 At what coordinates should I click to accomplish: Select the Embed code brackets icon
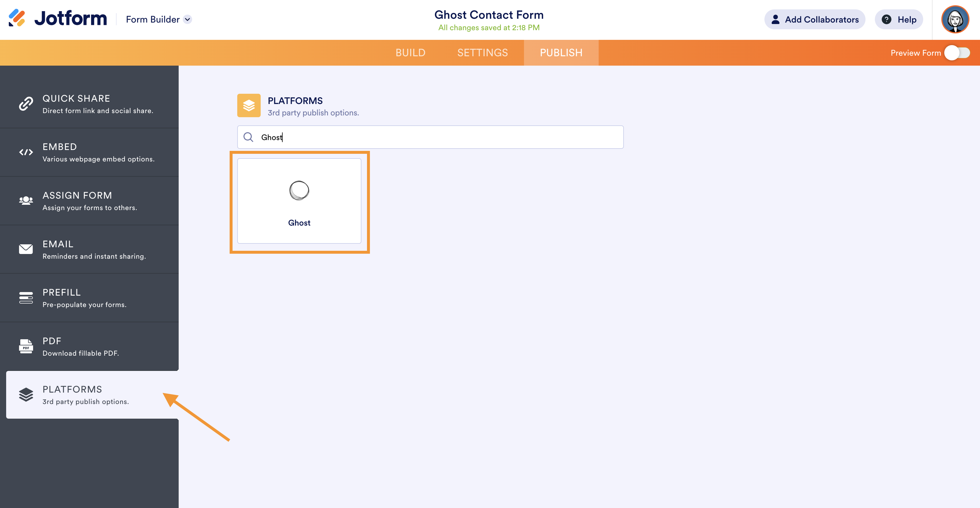point(26,152)
